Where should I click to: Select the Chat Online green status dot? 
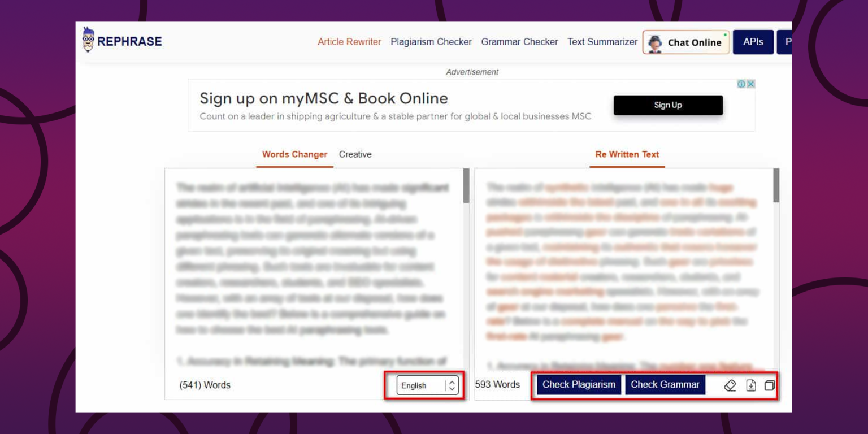click(724, 34)
